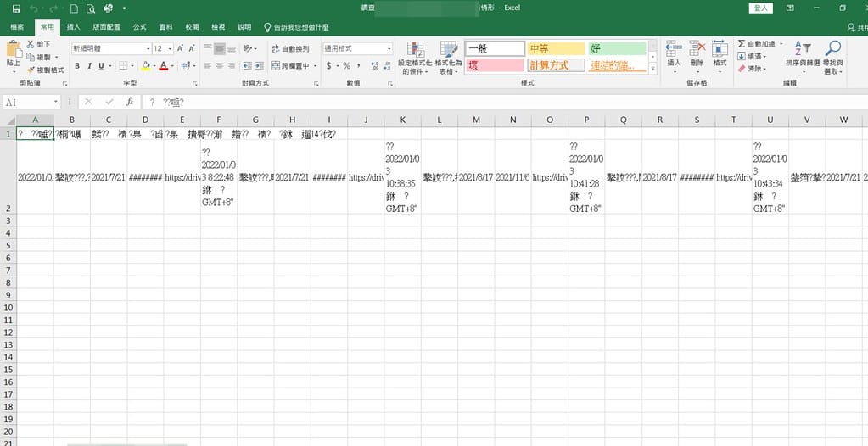Click the Undo arrow in title bar

[33, 8]
